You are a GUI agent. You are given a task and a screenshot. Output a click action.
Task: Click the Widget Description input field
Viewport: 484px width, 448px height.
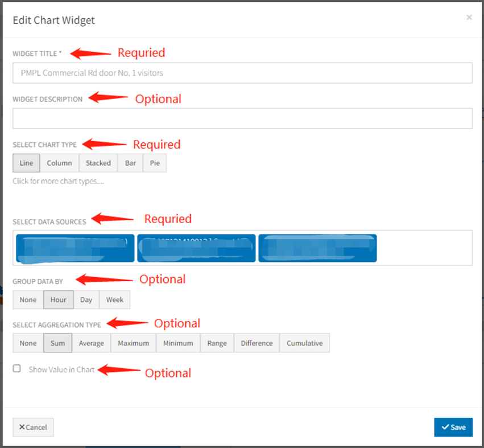click(242, 118)
